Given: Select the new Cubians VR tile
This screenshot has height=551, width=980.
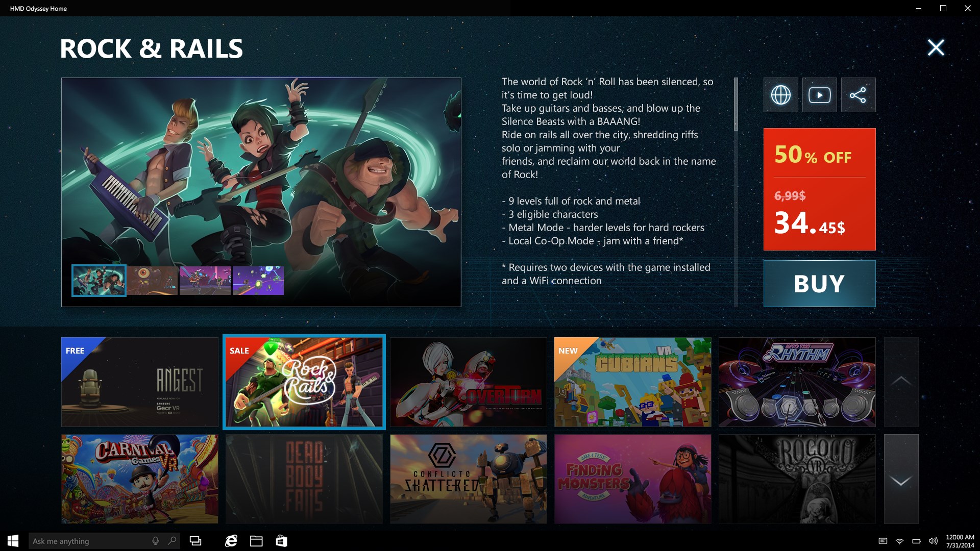Looking at the screenshot, I should (632, 382).
